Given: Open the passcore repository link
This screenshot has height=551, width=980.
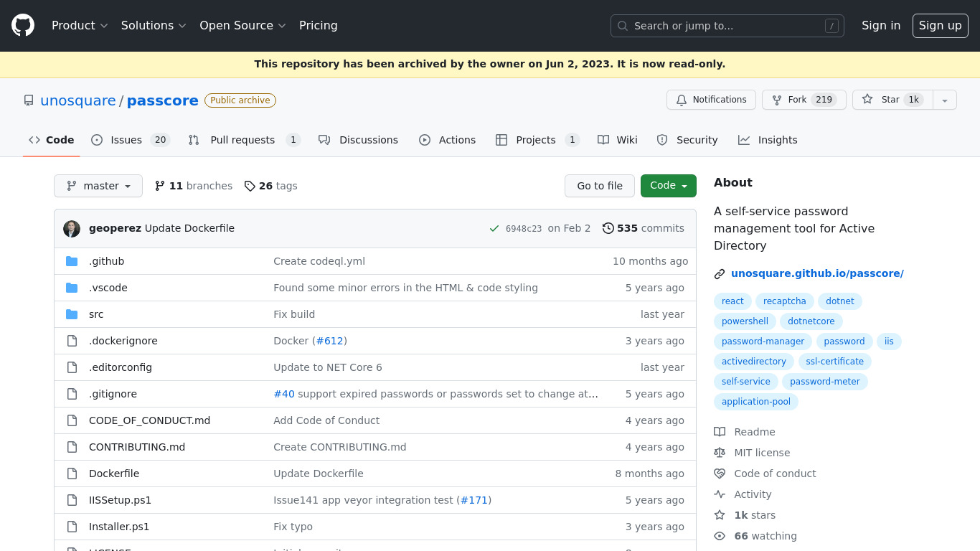Looking at the screenshot, I should coord(163,100).
